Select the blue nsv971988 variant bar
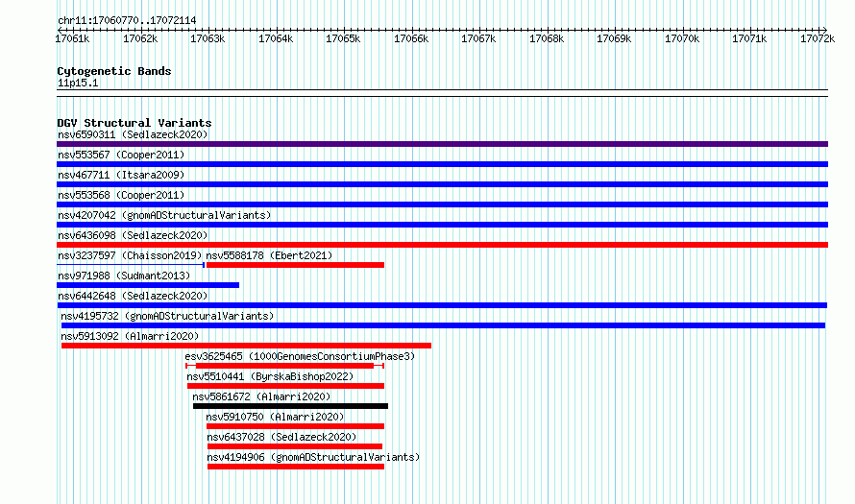855x504 pixels. (x=148, y=285)
